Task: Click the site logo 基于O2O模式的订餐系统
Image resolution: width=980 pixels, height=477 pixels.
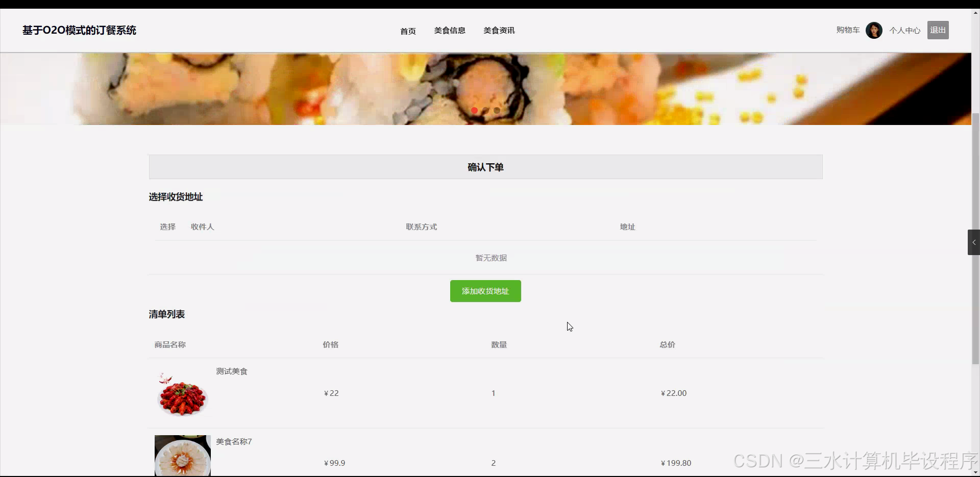Action: (x=79, y=30)
